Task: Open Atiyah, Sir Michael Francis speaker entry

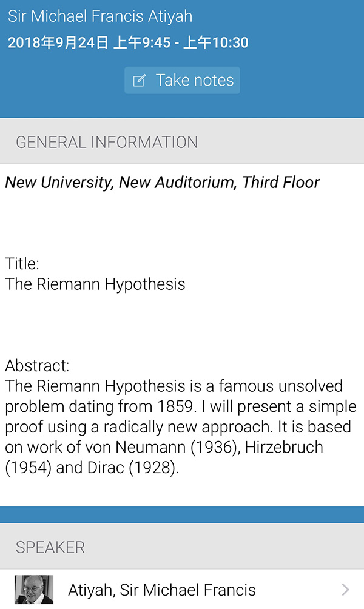Action: click(182, 590)
